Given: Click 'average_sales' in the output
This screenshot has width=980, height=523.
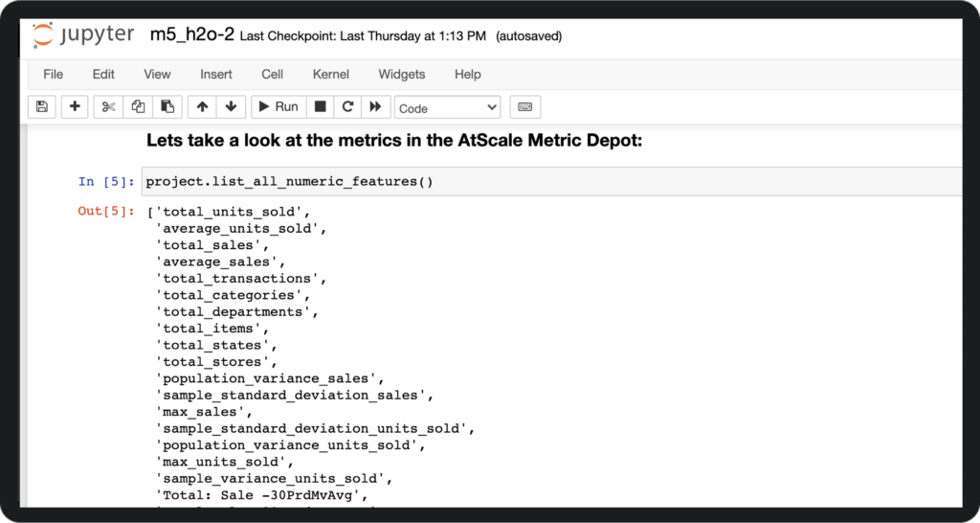Looking at the screenshot, I should [x=216, y=262].
